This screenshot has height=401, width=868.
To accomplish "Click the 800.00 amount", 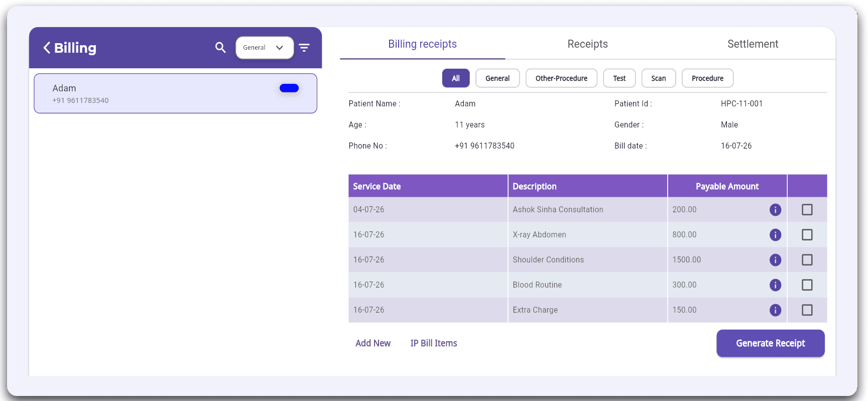I will pos(684,235).
